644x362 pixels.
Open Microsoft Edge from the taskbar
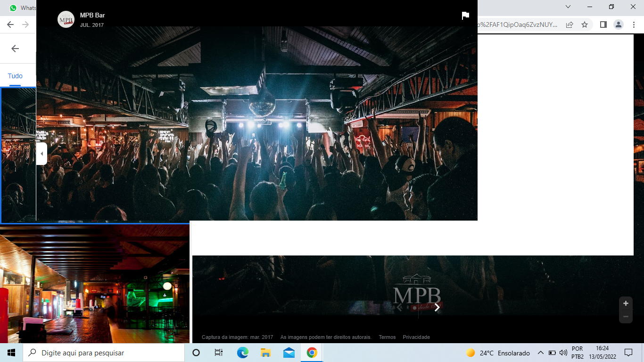click(242, 353)
